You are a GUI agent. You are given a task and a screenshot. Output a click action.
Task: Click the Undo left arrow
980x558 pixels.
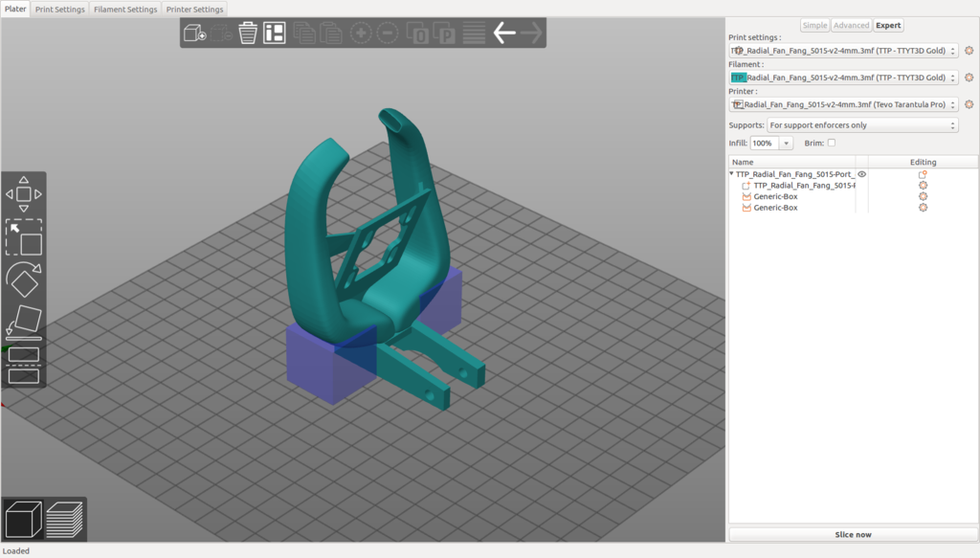[503, 33]
